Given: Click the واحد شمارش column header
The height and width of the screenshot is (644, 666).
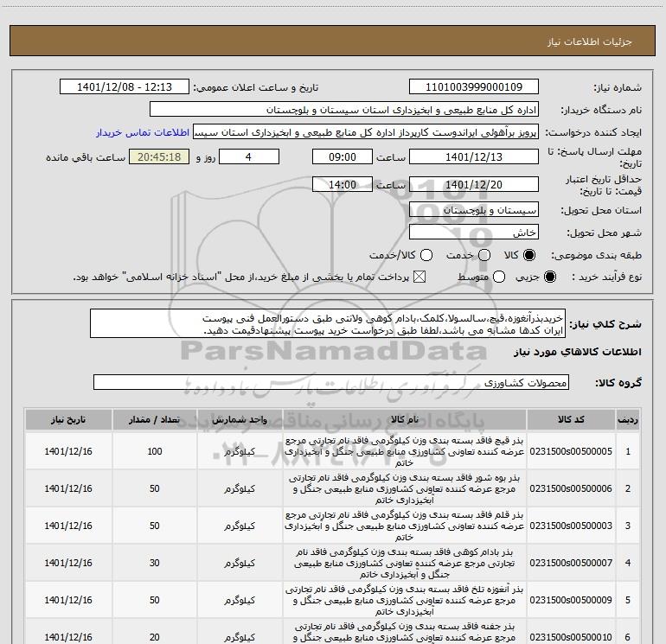Looking at the screenshot, I should click(x=240, y=419).
